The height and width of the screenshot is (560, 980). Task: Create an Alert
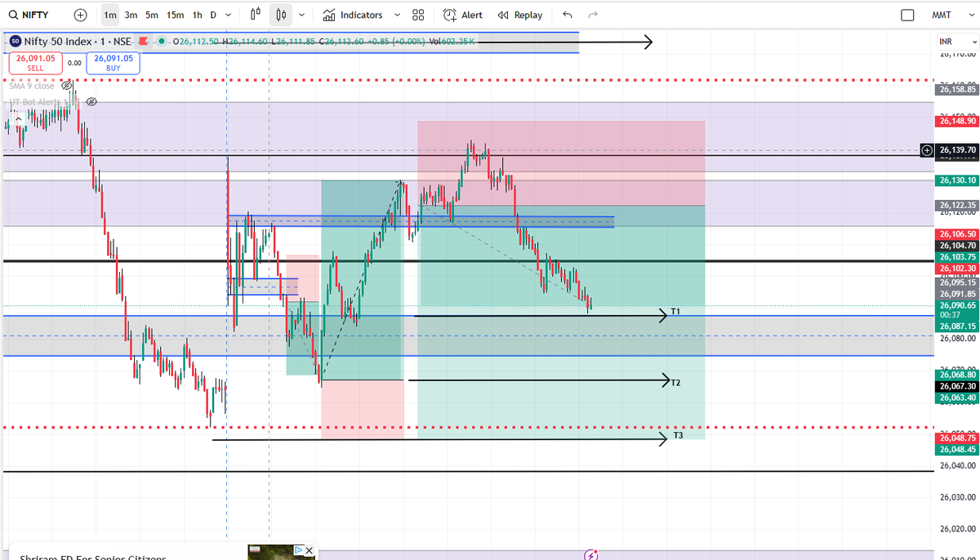point(463,15)
